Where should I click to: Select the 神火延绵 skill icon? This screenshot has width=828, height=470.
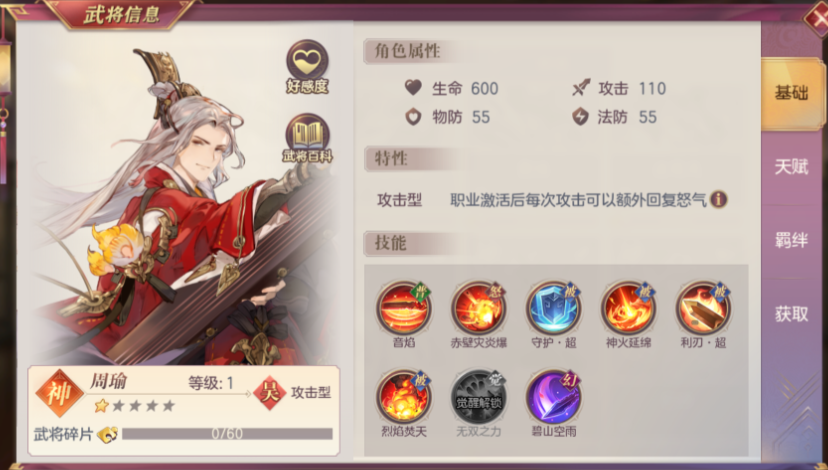pyautogui.click(x=628, y=308)
